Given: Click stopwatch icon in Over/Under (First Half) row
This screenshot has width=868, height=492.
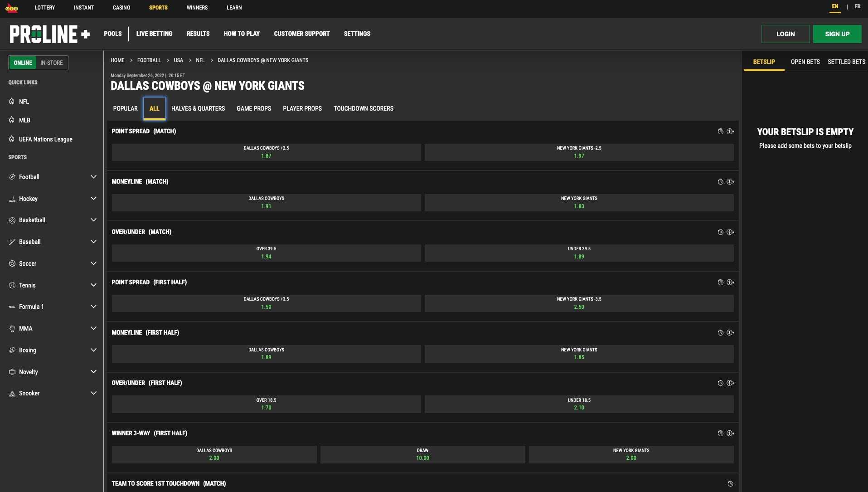Looking at the screenshot, I should click(720, 383).
